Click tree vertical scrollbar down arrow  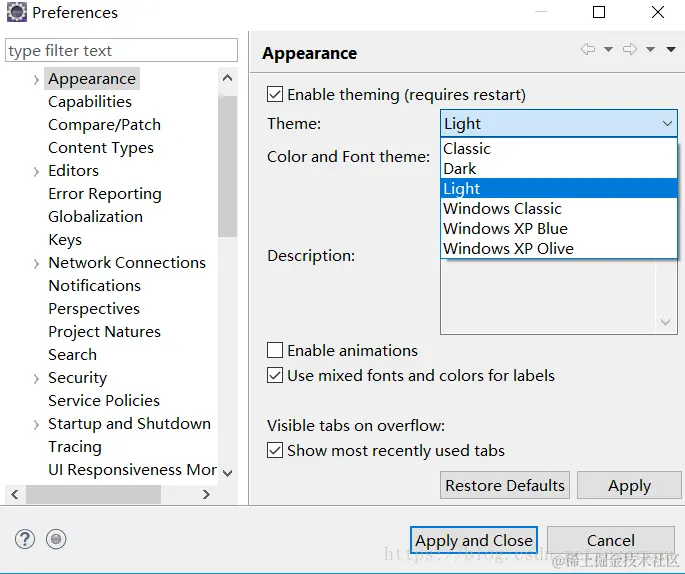(228, 473)
